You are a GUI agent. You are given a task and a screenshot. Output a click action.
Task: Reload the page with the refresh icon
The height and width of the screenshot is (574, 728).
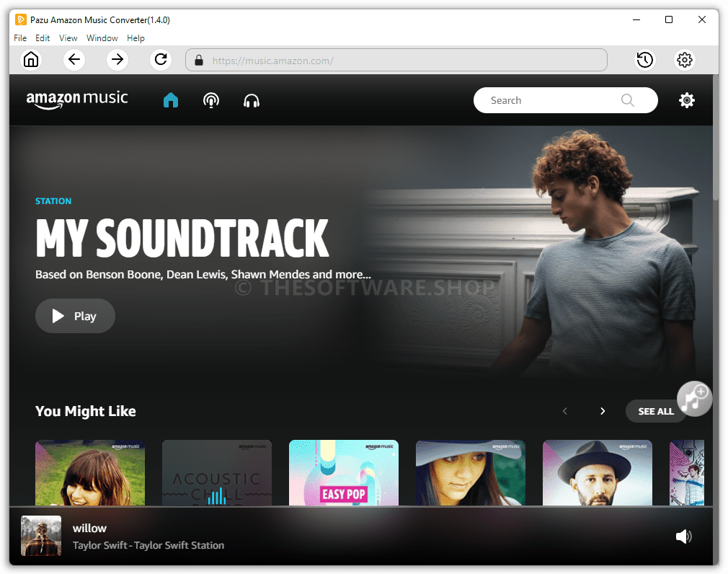pyautogui.click(x=161, y=59)
